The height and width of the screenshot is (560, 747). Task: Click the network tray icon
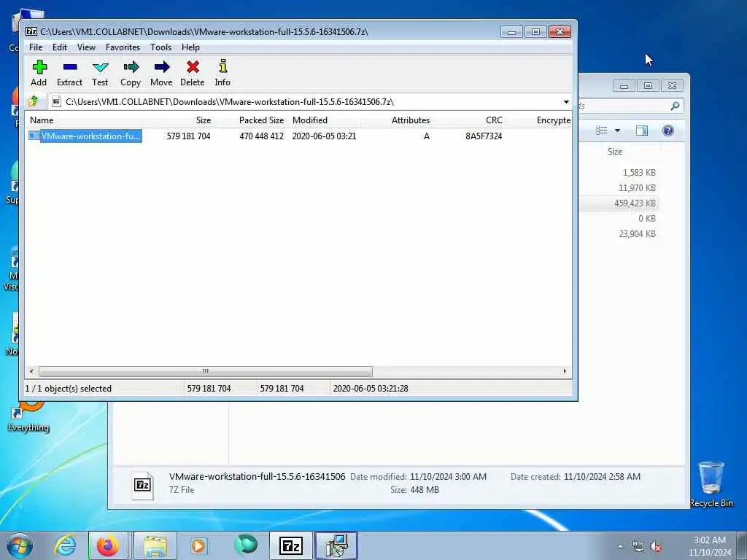click(x=638, y=547)
